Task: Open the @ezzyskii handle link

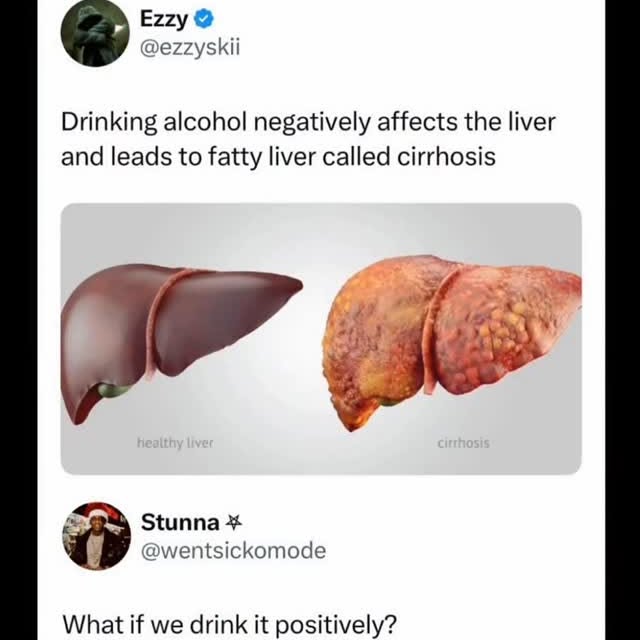Action: 190,47
